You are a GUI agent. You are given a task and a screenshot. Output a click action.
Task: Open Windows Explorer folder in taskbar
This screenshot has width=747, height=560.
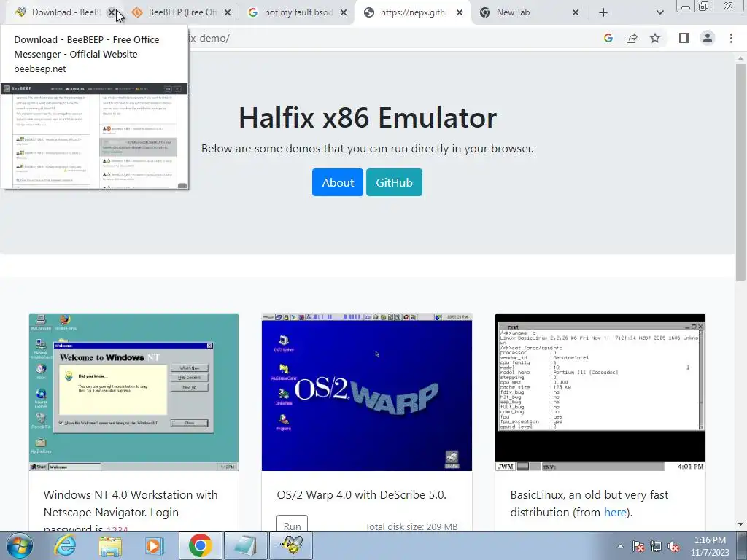pos(110,545)
